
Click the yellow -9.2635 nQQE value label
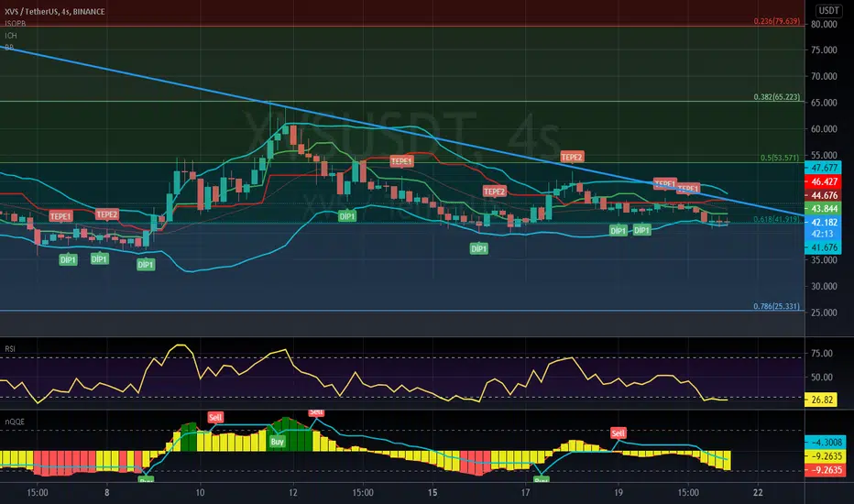(x=825, y=456)
